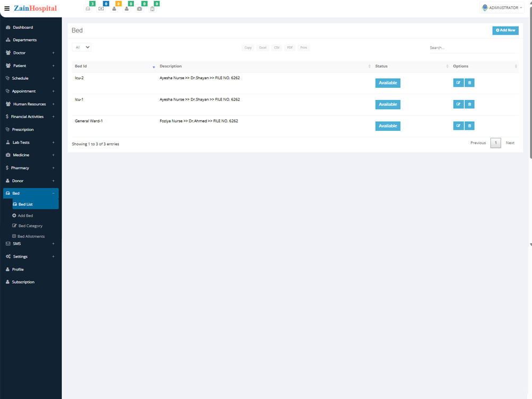The width and height of the screenshot is (532, 399).
Task: Open user notification icon with orange badge
Action: pyautogui.click(x=114, y=9)
